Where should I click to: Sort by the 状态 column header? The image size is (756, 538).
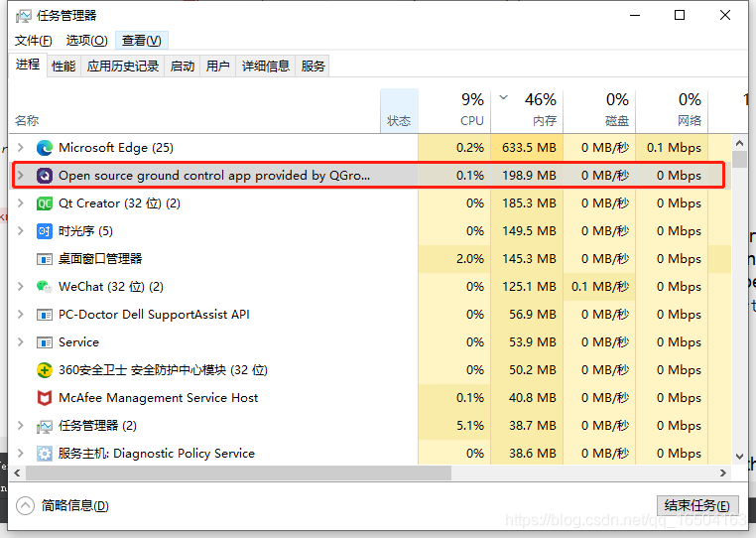(x=399, y=111)
